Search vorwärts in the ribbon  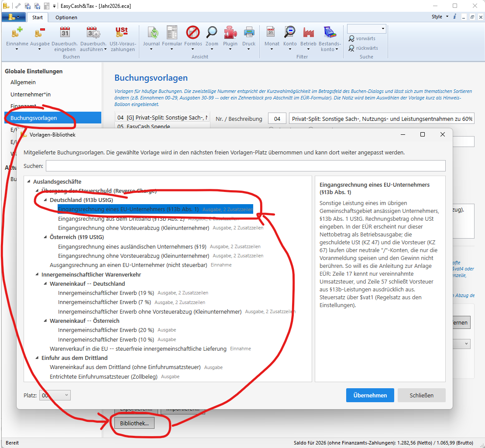point(362,38)
